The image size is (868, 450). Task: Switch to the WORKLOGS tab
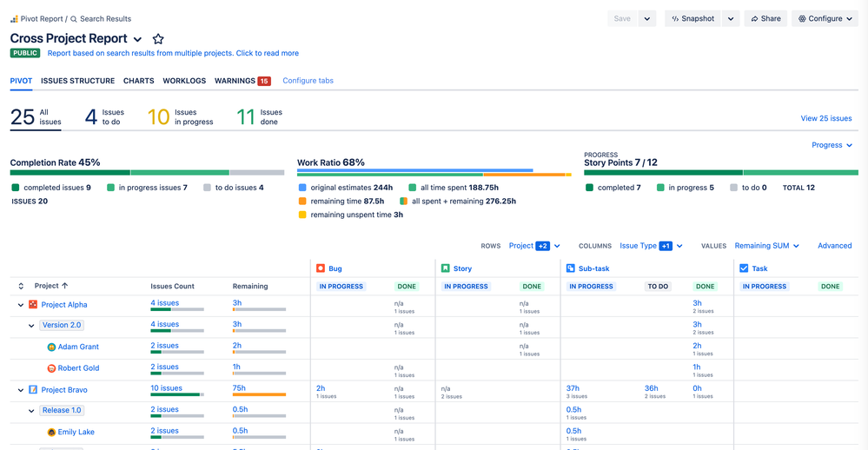click(x=184, y=81)
